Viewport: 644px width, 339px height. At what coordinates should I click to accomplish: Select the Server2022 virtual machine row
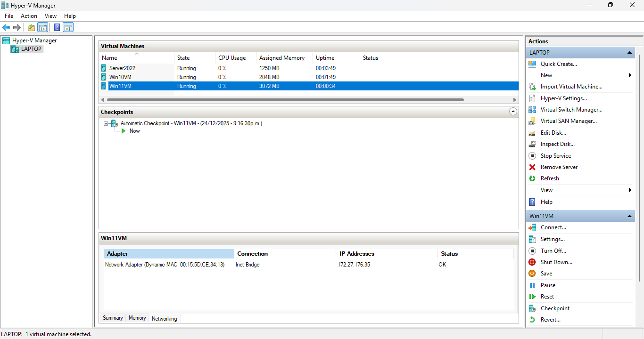click(122, 68)
